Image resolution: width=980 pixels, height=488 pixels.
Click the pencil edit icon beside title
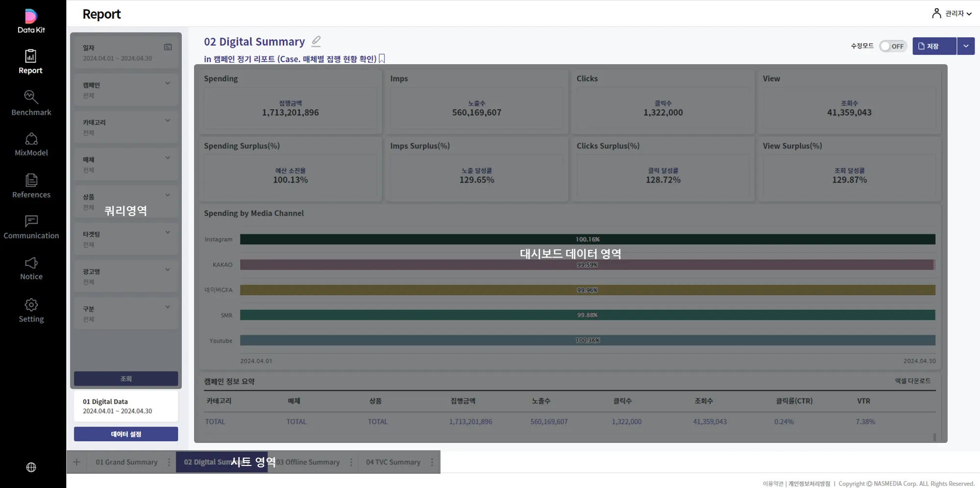pos(316,41)
